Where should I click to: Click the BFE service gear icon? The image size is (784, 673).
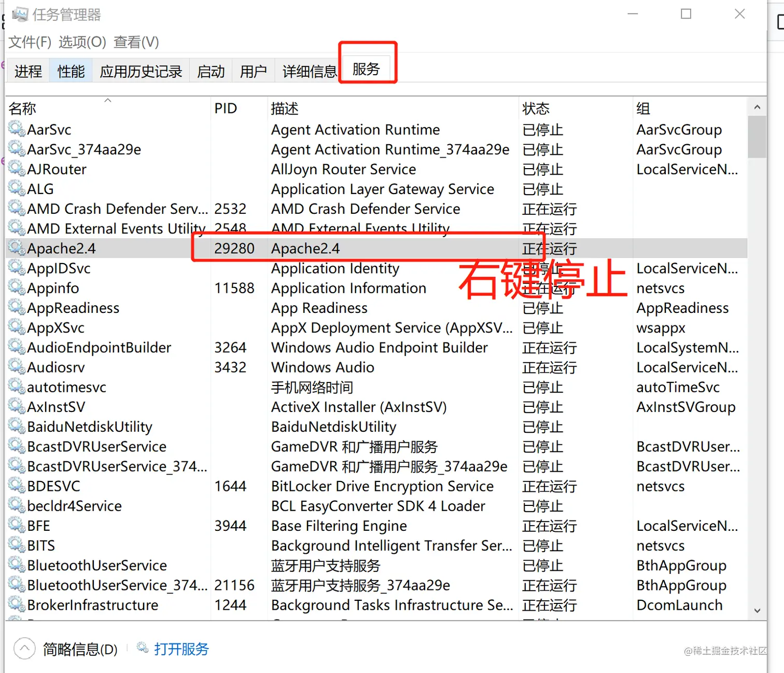click(x=17, y=525)
